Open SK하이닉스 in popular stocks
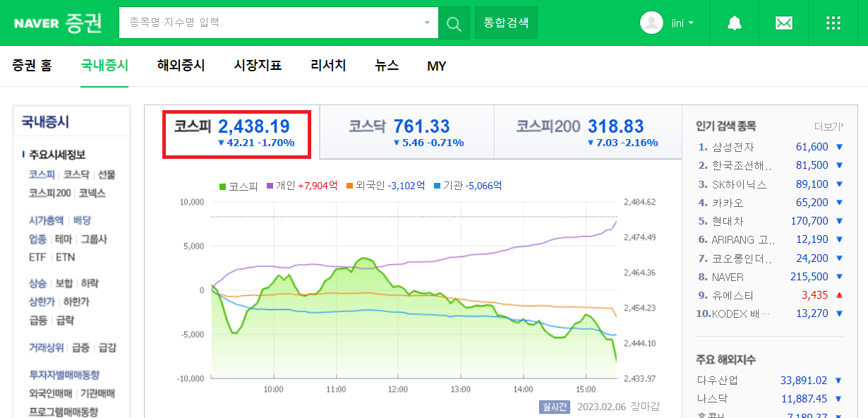868x418 pixels. click(x=740, y=184)
